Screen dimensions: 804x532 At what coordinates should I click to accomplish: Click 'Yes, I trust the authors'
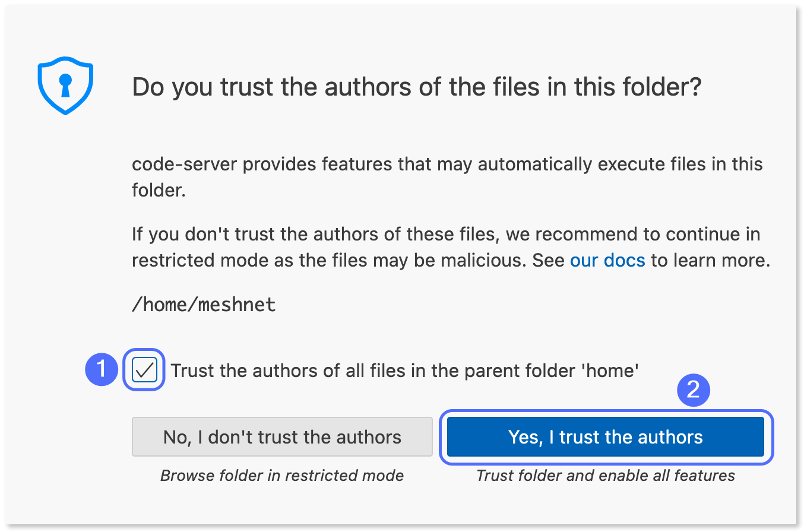click(606, 437)
